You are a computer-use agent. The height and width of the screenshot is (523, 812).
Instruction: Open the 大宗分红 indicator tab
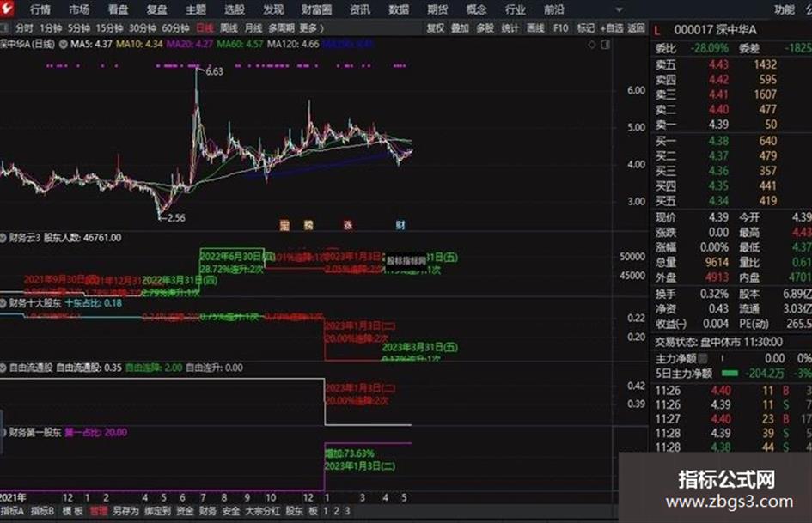pyautogui.click(x=263, y=511)
